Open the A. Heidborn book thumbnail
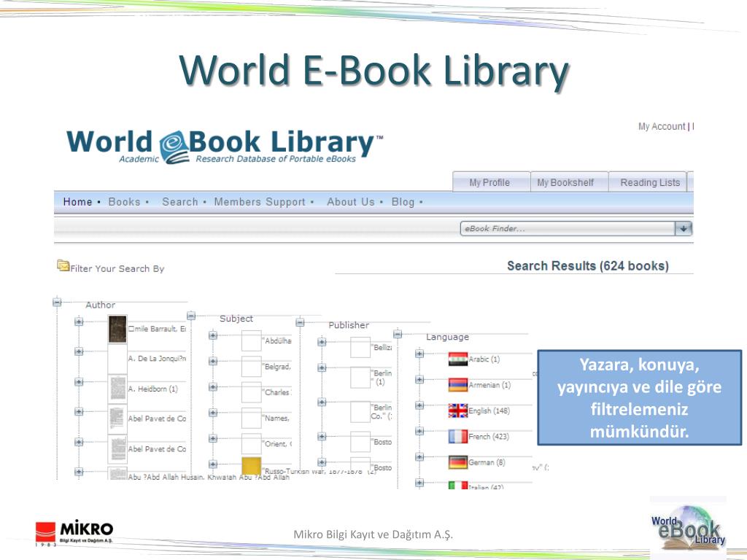 (117, 389)
